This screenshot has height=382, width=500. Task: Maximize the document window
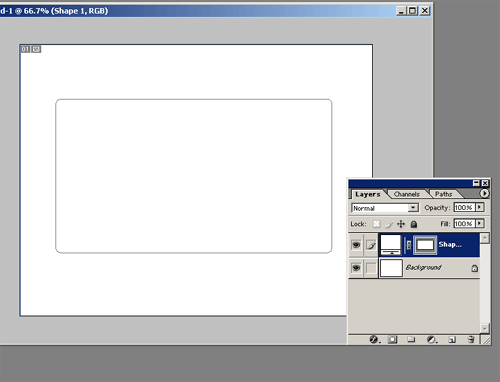(413, 11)
